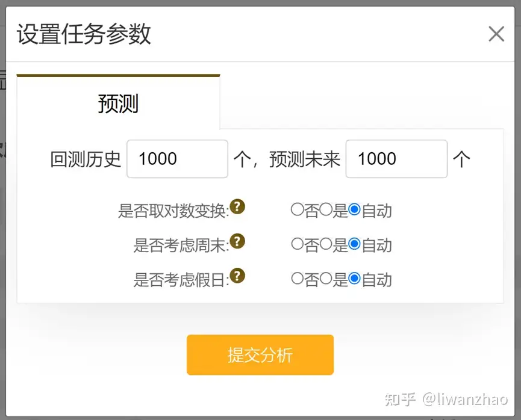The height and width of the screenshot is (420, 521).
Task: Click the help icon beside 是否考虑周末
Action: tap(238, 242)
